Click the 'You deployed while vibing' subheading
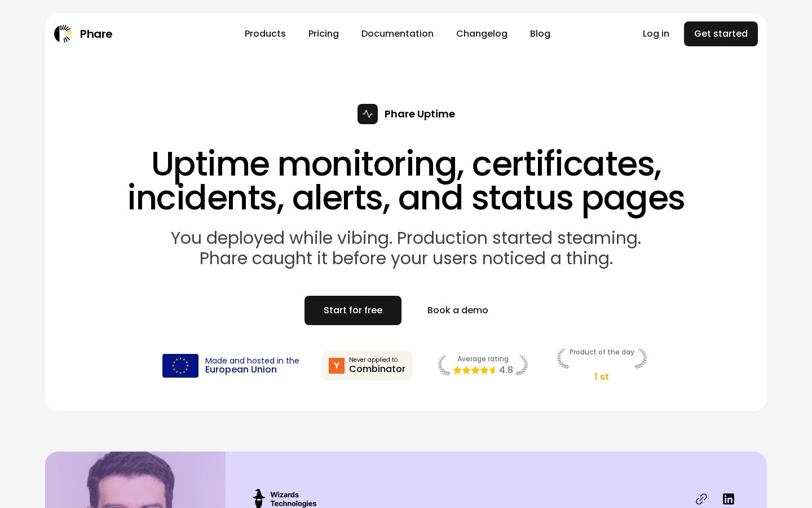The image size is (812, 508). point(406,248)
